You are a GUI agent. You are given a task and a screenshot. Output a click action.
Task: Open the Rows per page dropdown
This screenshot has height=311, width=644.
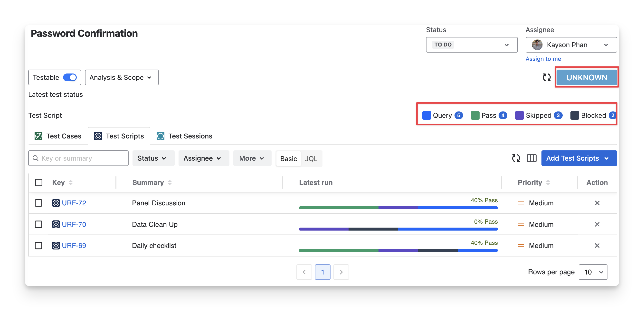coord(593,272)
